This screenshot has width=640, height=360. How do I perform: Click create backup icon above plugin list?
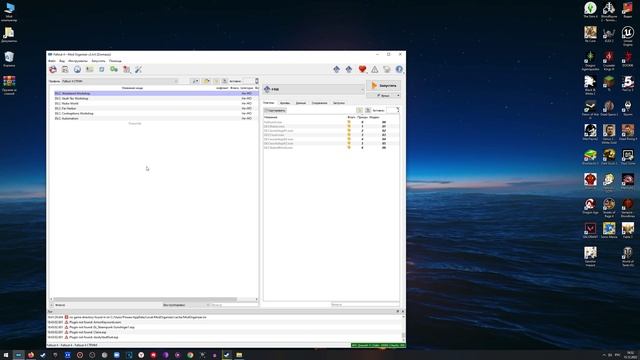[x=368, y=110]
